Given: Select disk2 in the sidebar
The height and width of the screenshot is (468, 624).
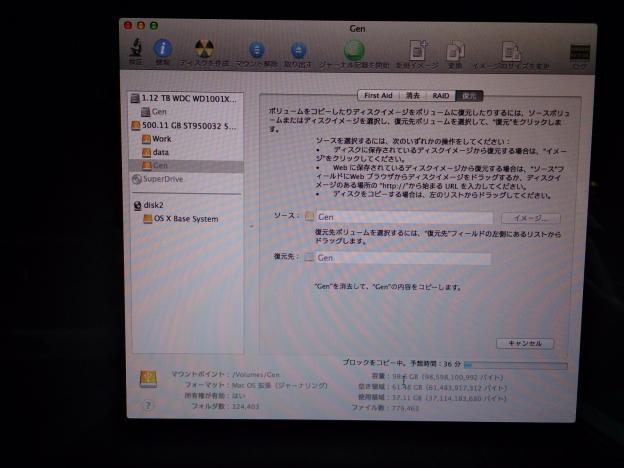Looking at the screenshot, I should pyautogui.click(x=186, y=205).
